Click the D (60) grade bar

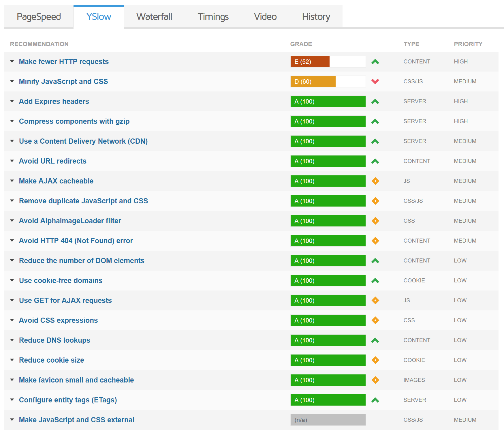[328, 81]
